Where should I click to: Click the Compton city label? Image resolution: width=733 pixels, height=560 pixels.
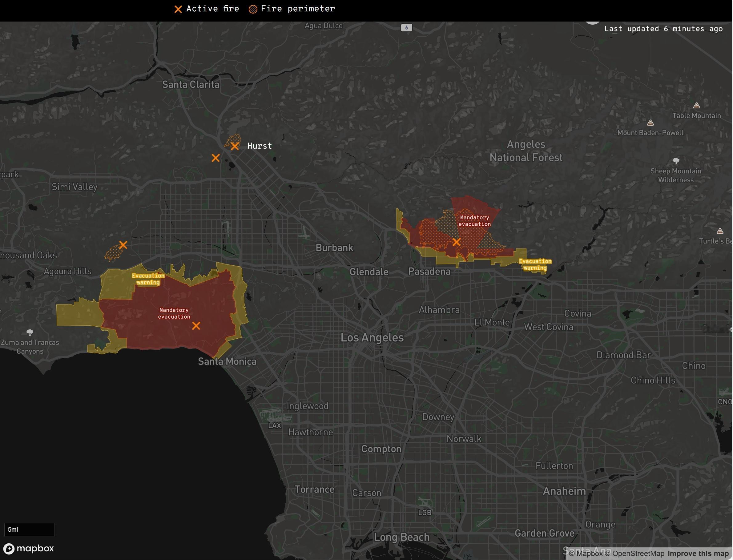coord(381,449)
